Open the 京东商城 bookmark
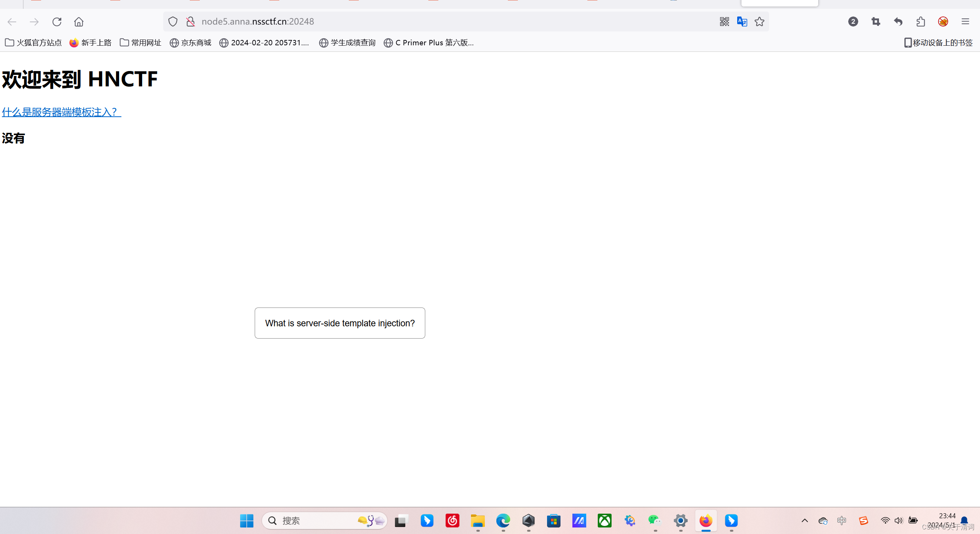Viewport: 980px width, 534px height. (191, 43)
